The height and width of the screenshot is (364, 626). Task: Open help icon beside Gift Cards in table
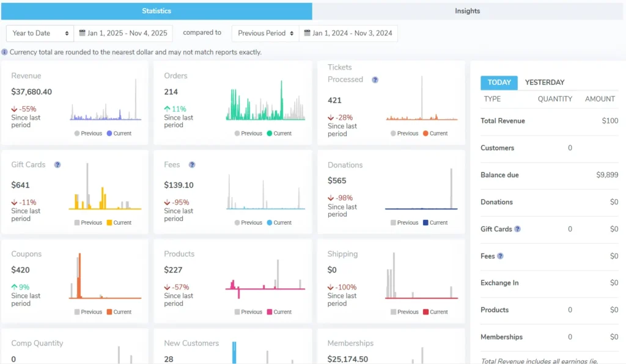(517, 229)
